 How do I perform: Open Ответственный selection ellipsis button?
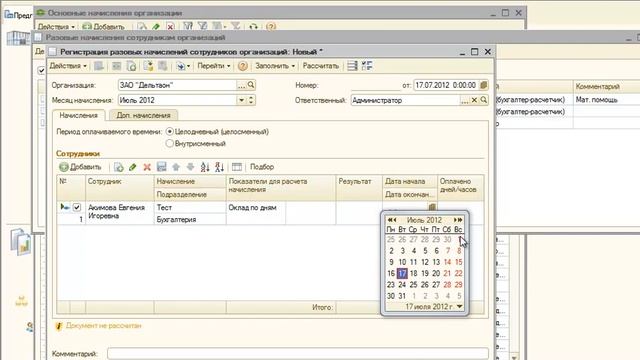pyautogui.click(x=465, y=100)
